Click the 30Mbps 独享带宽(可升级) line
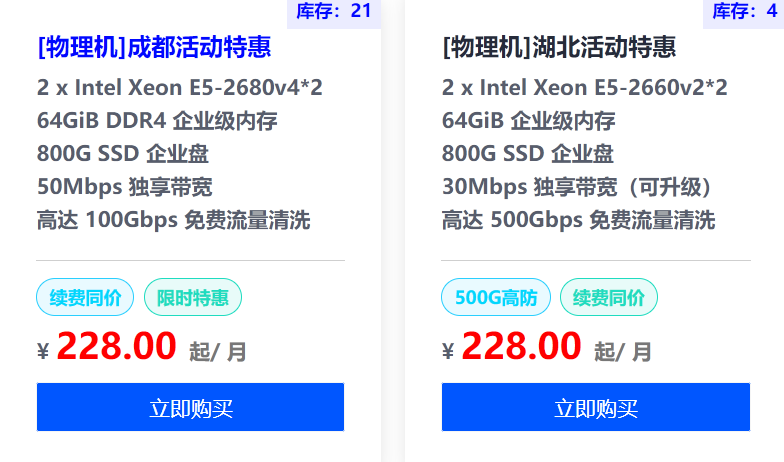784x462 pixels. click(x=576, y=187)
